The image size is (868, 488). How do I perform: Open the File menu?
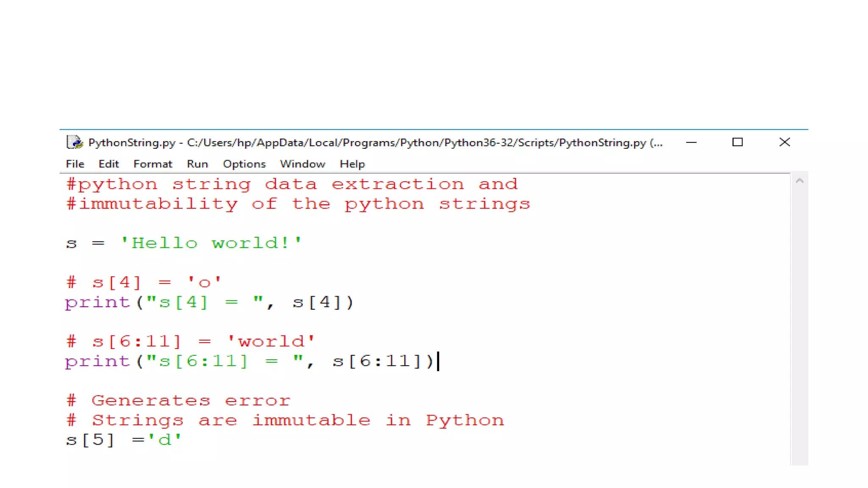pyautogui.click(x=75, y=164)
